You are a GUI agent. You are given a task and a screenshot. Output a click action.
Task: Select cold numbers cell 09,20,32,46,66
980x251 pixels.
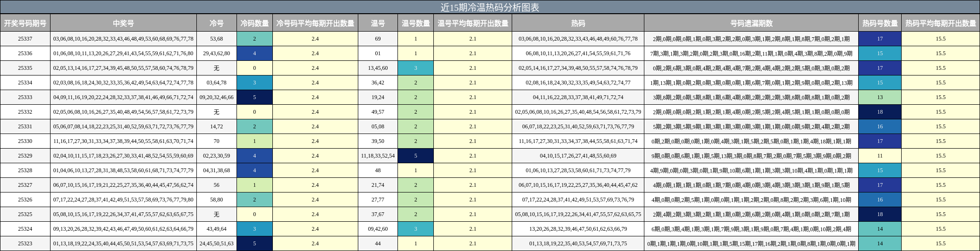(x=216, y=97)
